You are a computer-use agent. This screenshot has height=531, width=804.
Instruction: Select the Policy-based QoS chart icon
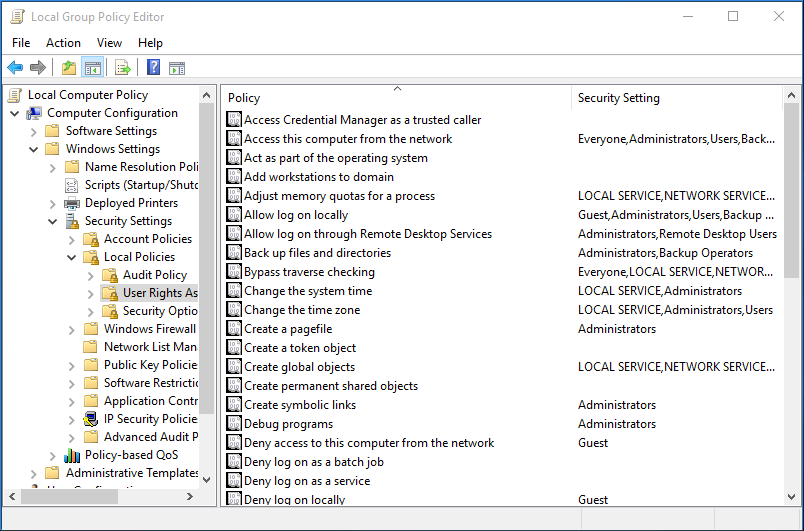[x=72, y=455]
